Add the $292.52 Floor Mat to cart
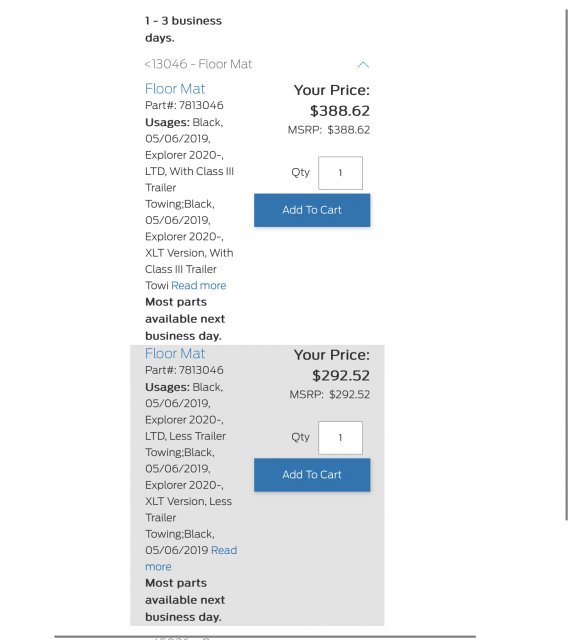The image size is (570, 640). point(312,475)
